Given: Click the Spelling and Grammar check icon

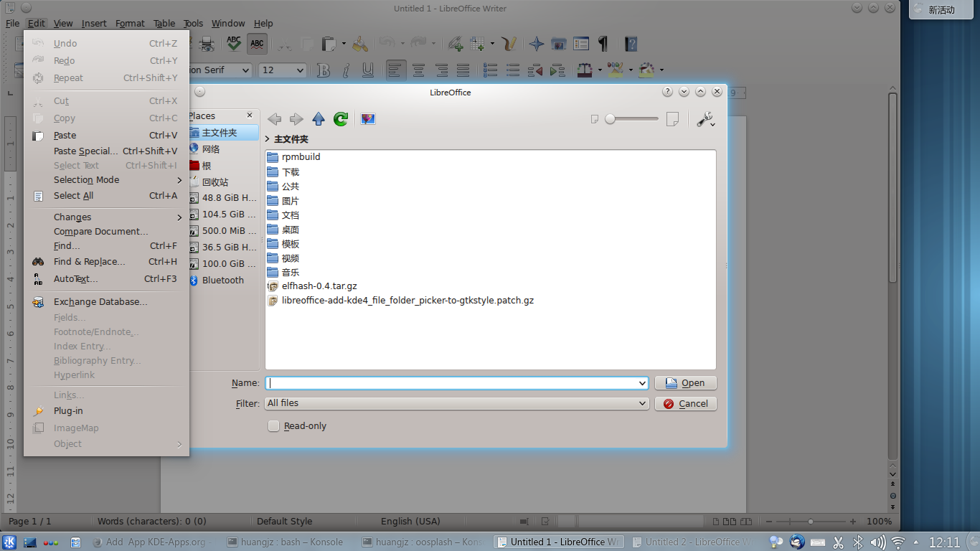Looking at the screenshot, I should (x=234, y=44).
